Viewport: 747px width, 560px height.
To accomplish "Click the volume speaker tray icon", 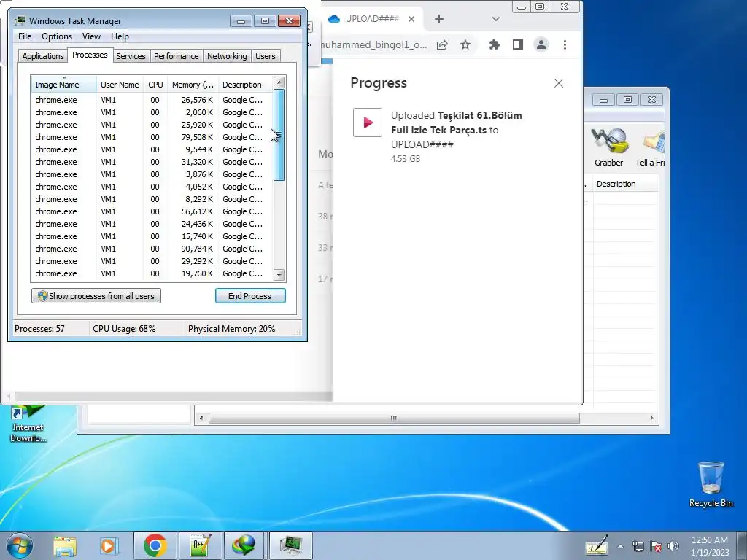I will pyautogui.click(x=673, y=546).
